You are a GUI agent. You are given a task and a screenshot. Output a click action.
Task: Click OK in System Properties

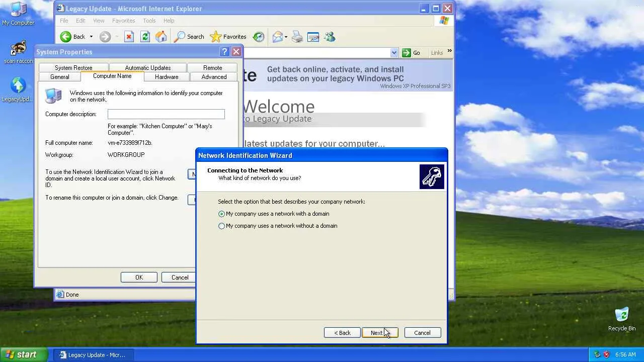point(139,278)
